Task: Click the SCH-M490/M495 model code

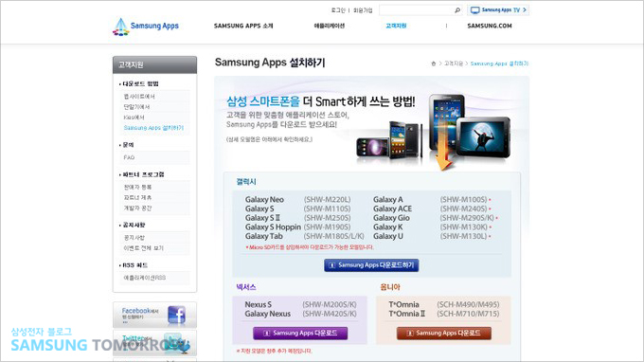Action: click(x=468, y=304)
